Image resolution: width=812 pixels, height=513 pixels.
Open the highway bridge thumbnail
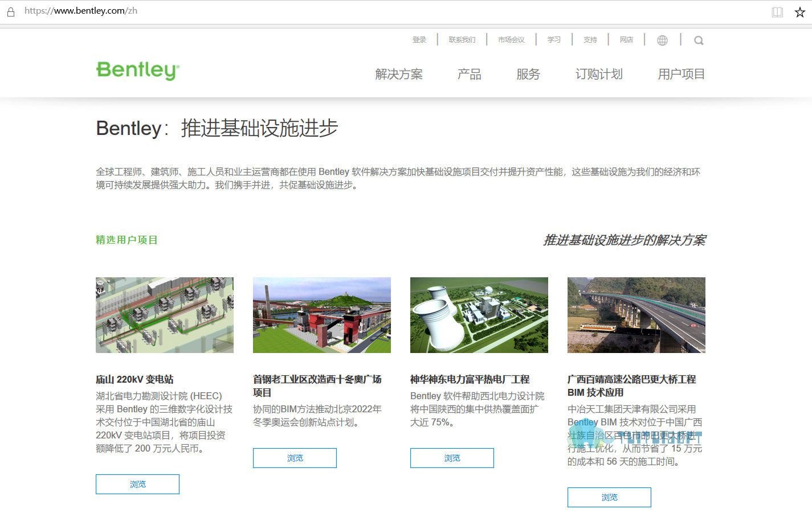(636, 315)
